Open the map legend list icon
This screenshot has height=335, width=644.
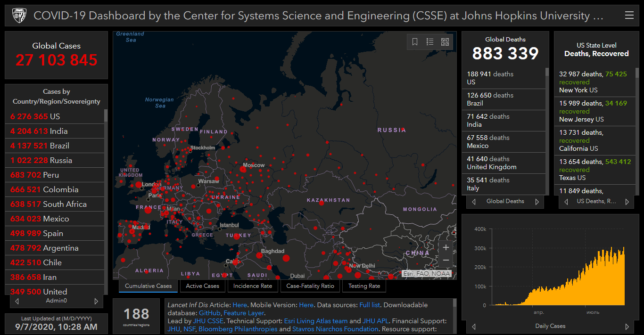coord(430,42)
